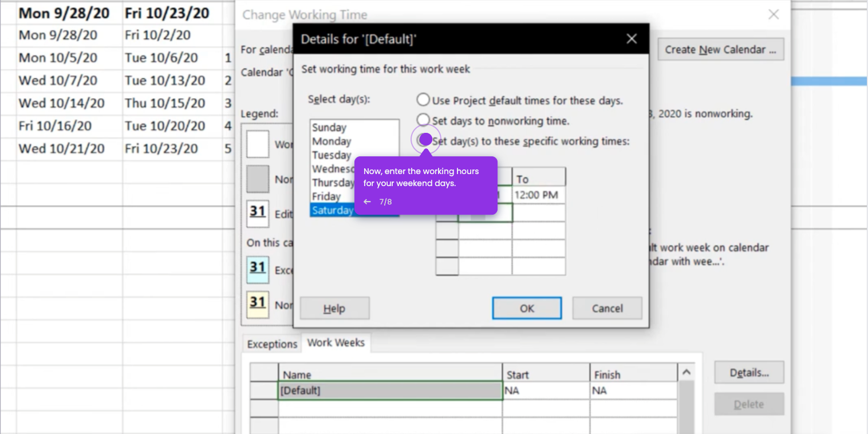Open Help in the Details dialog

tap(334, 308)
